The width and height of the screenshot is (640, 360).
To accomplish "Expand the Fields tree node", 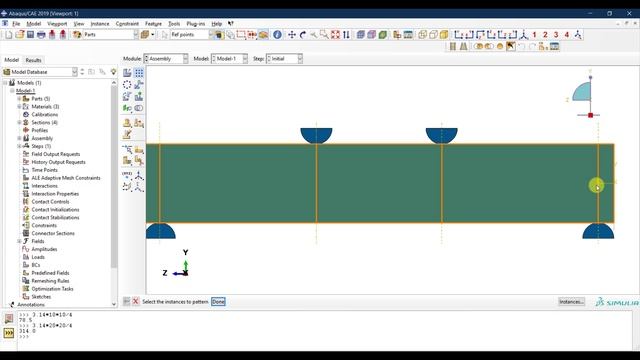I will 19,241.
